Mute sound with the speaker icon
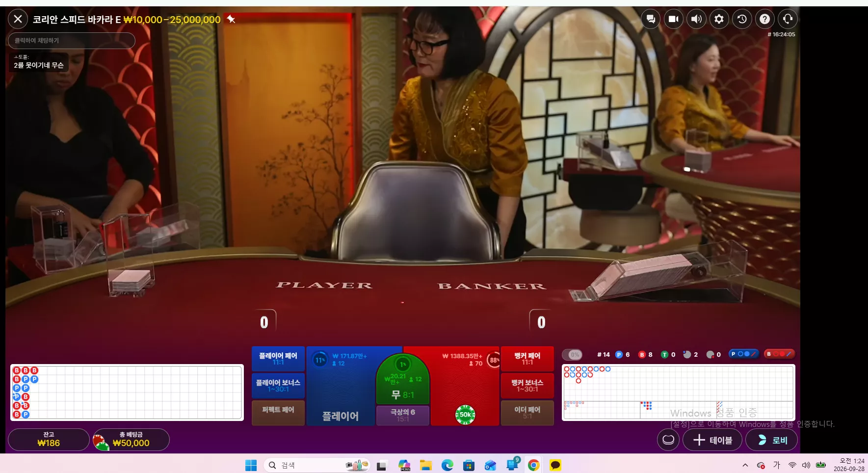The image size is (868, 473). pyautogui.click(x=696, y=19)
